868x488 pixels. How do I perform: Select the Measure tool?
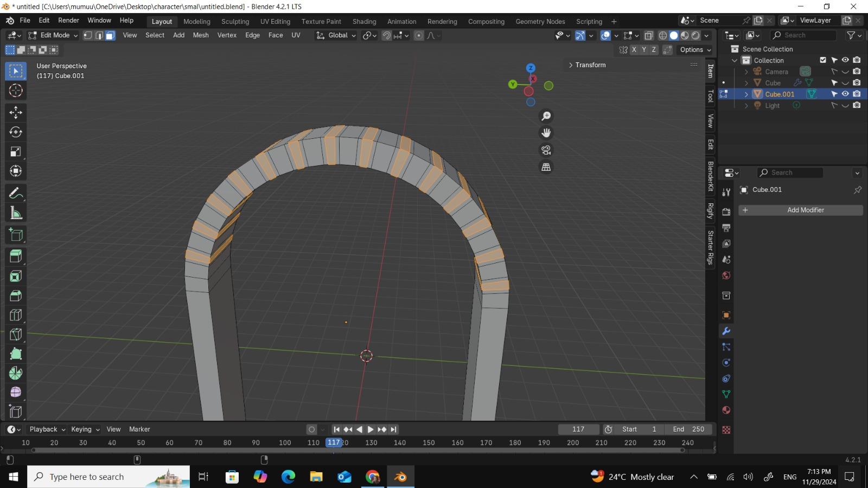(16, 213)
